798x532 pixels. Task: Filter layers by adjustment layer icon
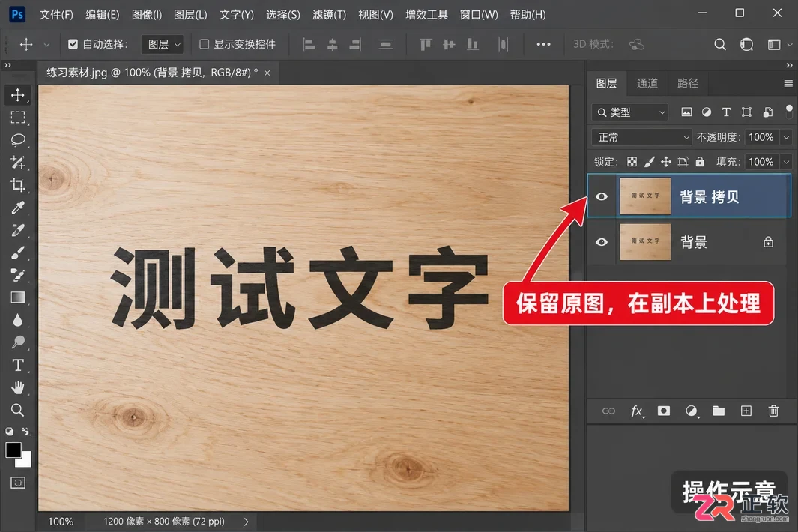point(707,112)
